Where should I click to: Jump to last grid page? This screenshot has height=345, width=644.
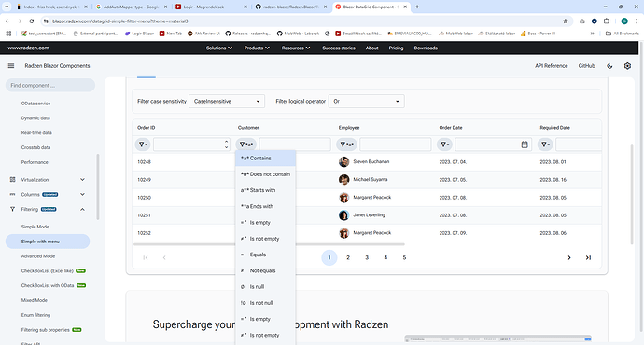coord(588,257)
